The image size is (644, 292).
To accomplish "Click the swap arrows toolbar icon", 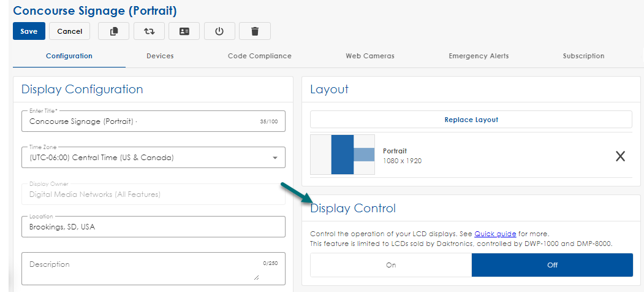I will point(149,31).
